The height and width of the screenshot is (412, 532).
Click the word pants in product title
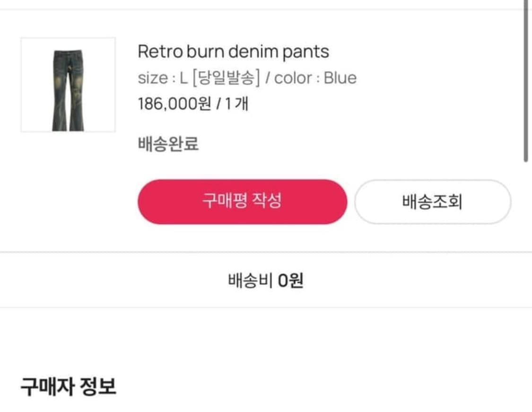click(x=305, y=52)
